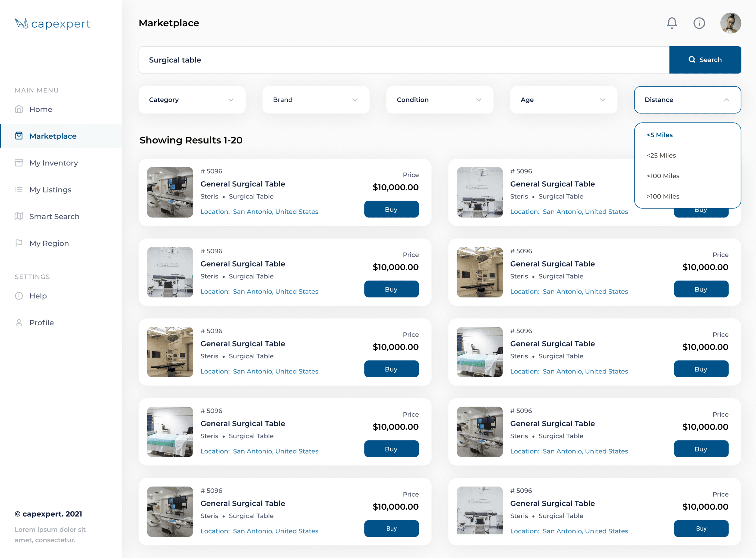The height and width of the screenshot is (558, 756).
Task: Click the Smart Search map icon
Action: (x=19, y=216)
